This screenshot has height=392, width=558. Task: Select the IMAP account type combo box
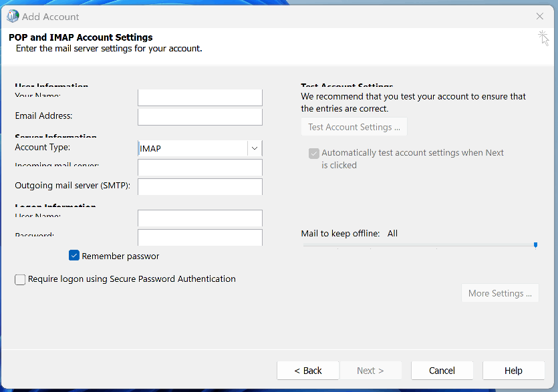pyautogui.click(x=192, y=148)
